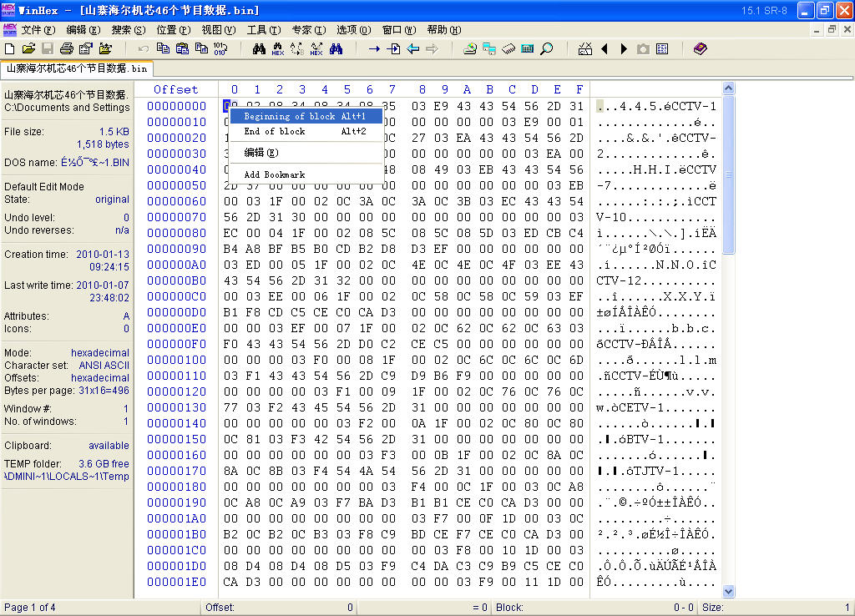The width and height of the screenshot is (855, 616).
Task: Choose End of block in context menu
Action: (306, 131)
